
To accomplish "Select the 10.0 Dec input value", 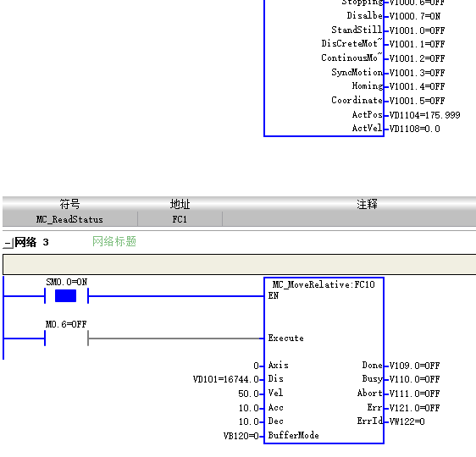I will click(x=249, y=421).
